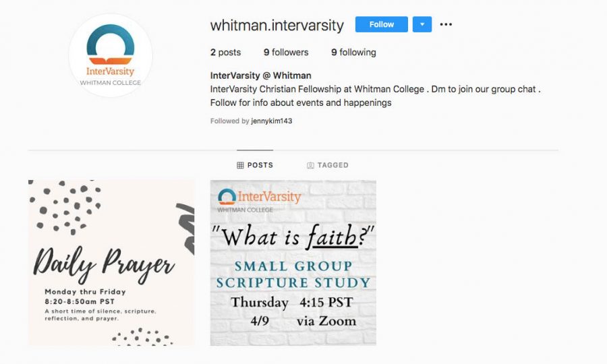Switch to the Posts tab
The width and height of the screenshot is (607, 364).
coord(255,165)
